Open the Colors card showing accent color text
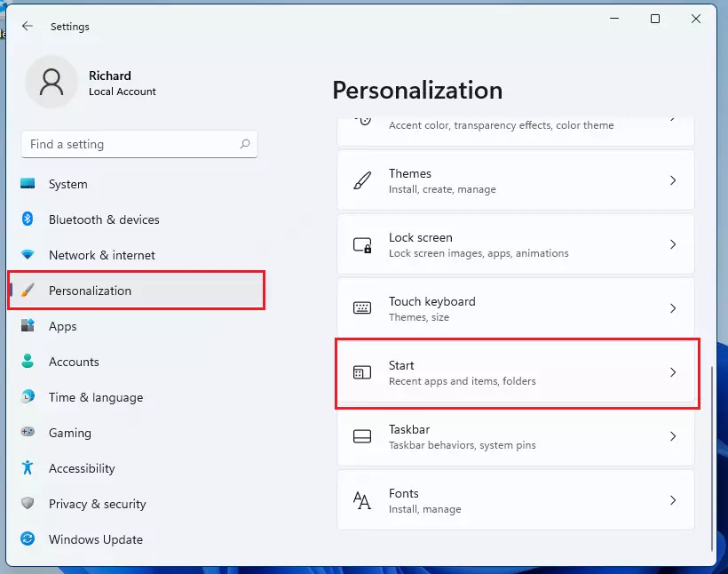Viewport: 728px width, 574px height. click(x=516, y=132)
